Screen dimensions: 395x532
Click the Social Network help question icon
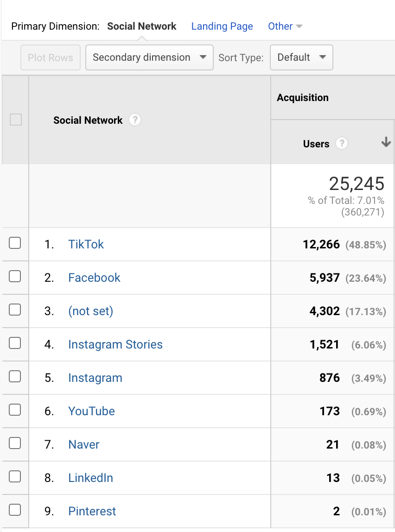tap(134, 120)
